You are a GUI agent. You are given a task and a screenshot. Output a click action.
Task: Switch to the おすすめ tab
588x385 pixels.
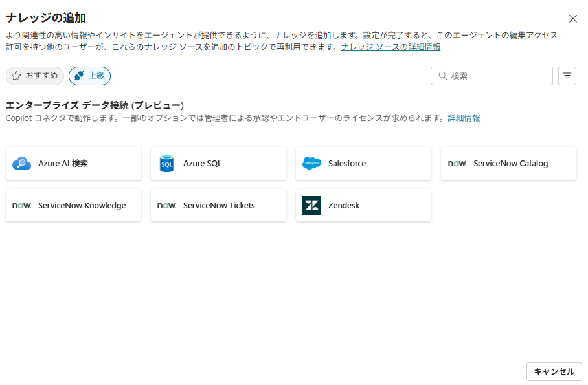point(35,76)
